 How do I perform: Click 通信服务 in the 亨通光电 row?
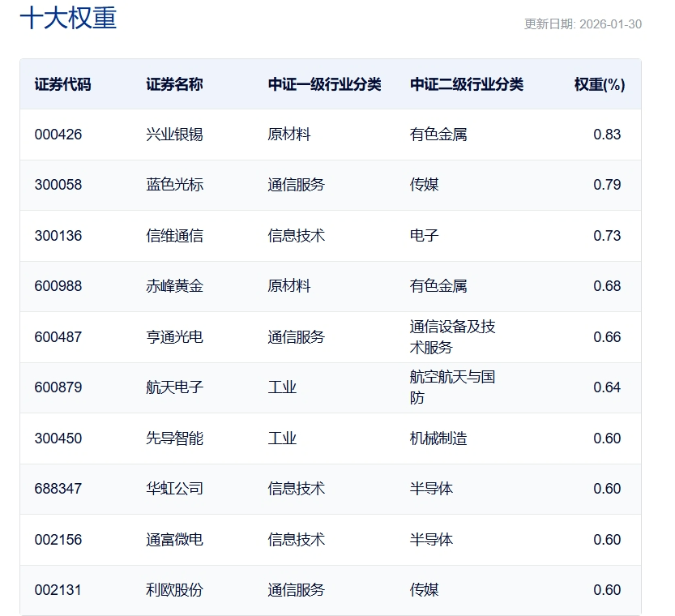[297, 336]
